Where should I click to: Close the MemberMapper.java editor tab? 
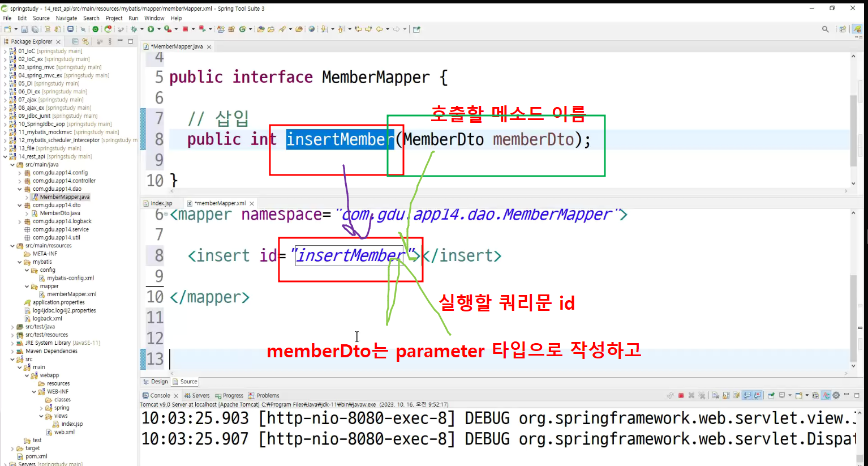(x=209, y=47)
